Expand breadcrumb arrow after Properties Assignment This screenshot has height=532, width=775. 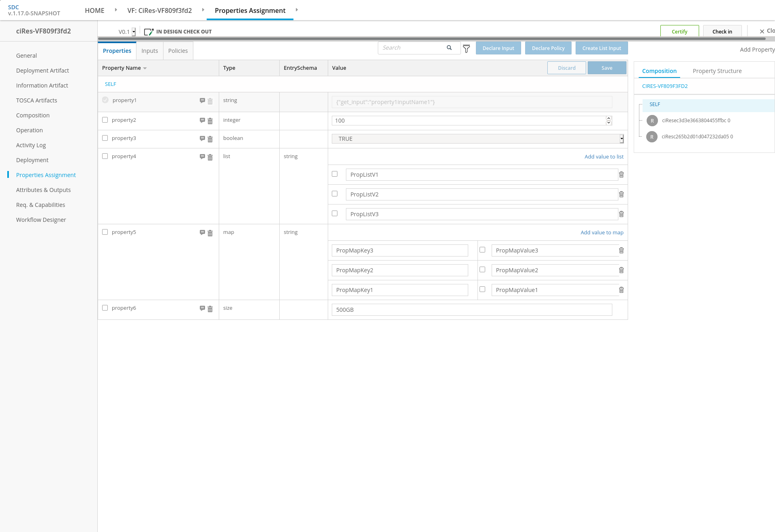pyautogui.click(x=297, y=10)
